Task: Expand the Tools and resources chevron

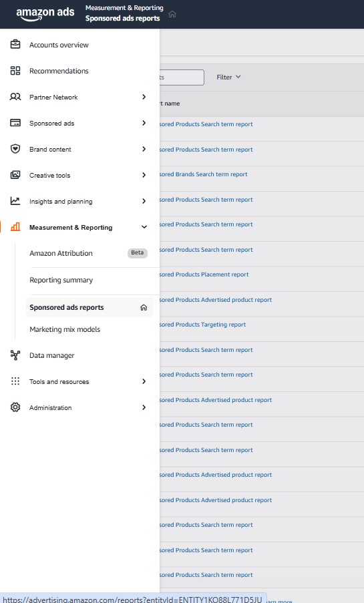Action: coord(144,381)
